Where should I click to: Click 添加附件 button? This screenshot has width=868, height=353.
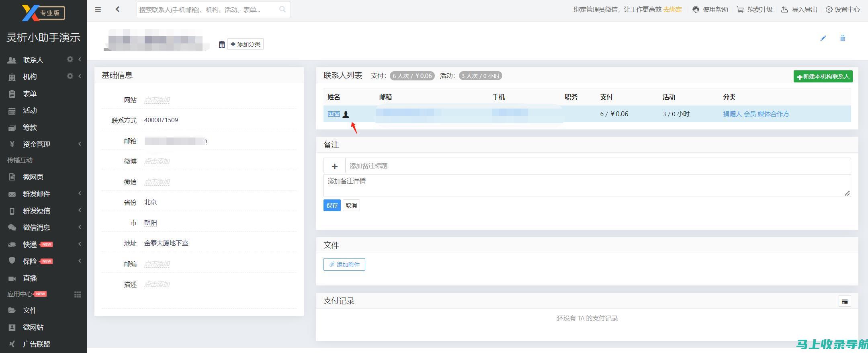pos(344,265)
